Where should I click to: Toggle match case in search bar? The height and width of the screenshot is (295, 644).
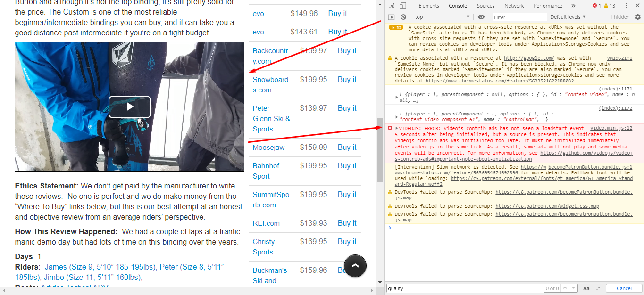coord(586,288)
